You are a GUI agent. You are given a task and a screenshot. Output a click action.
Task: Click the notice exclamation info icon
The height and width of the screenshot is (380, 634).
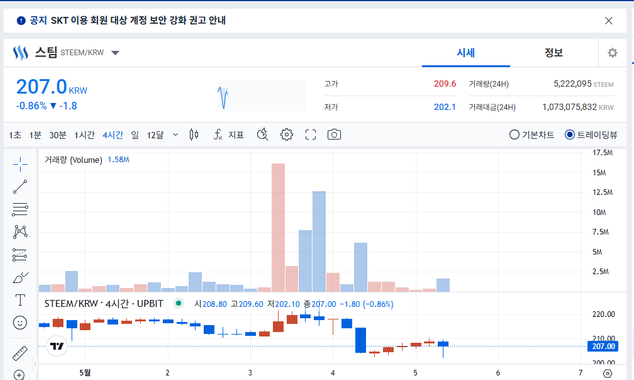(21, 21)
